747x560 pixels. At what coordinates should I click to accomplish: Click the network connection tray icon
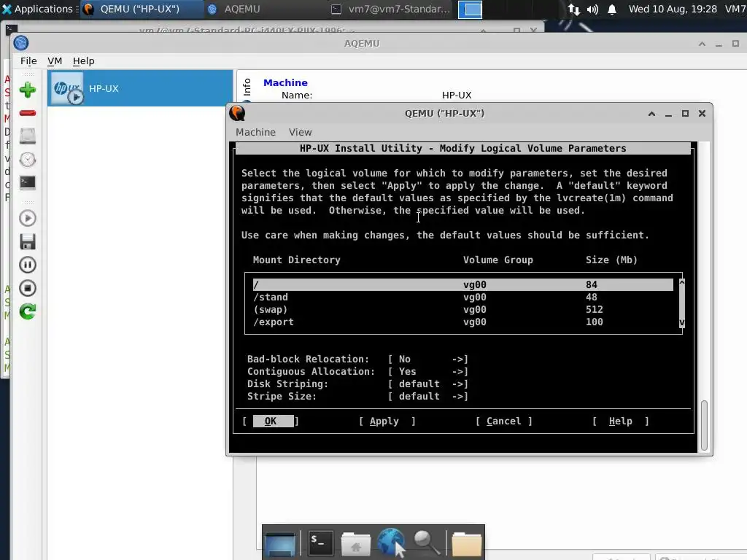tap(574, 9)
